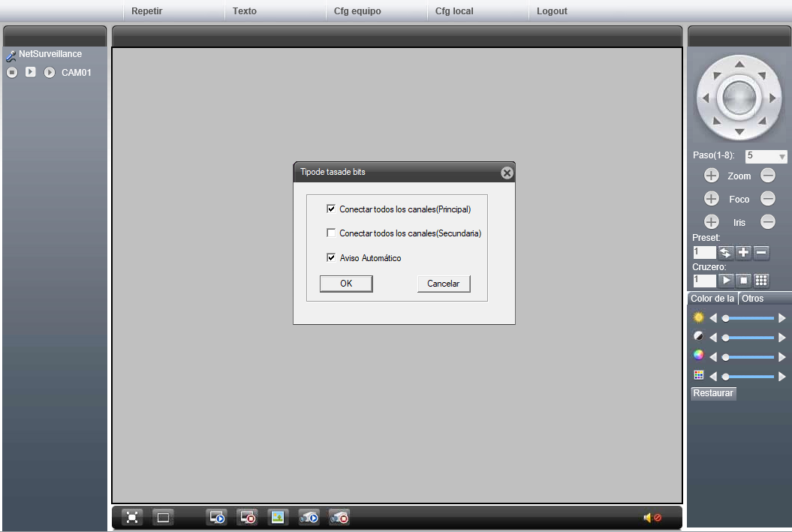The width and height of the screenshot is (792, 532).
Task: Click OK in the dialog
Action: tap(346, 284)
